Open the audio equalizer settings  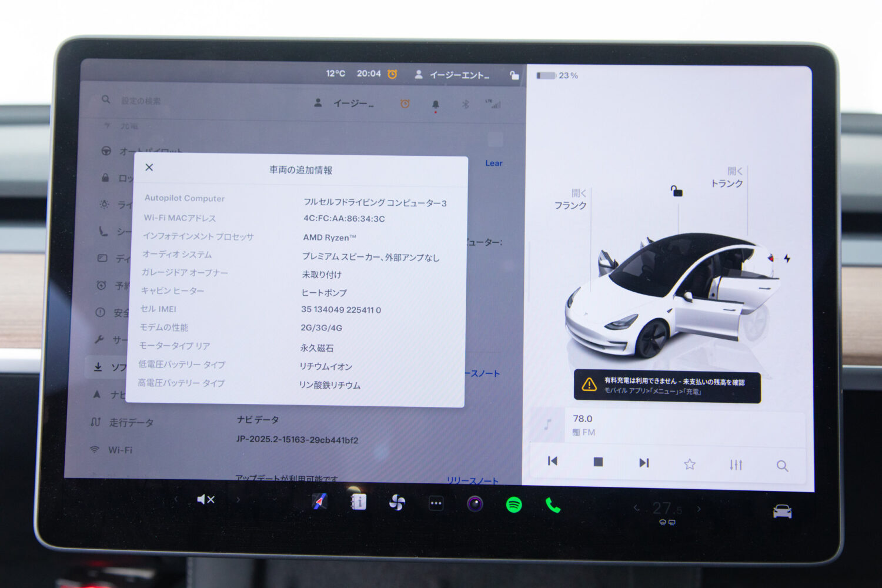(x=736, y=465)
